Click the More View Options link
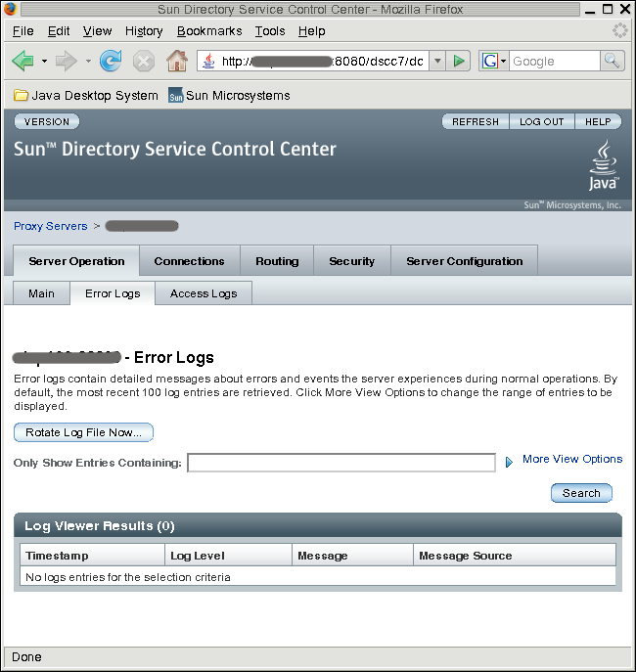This screenshot has height=672, width=636. pos(572,459)
